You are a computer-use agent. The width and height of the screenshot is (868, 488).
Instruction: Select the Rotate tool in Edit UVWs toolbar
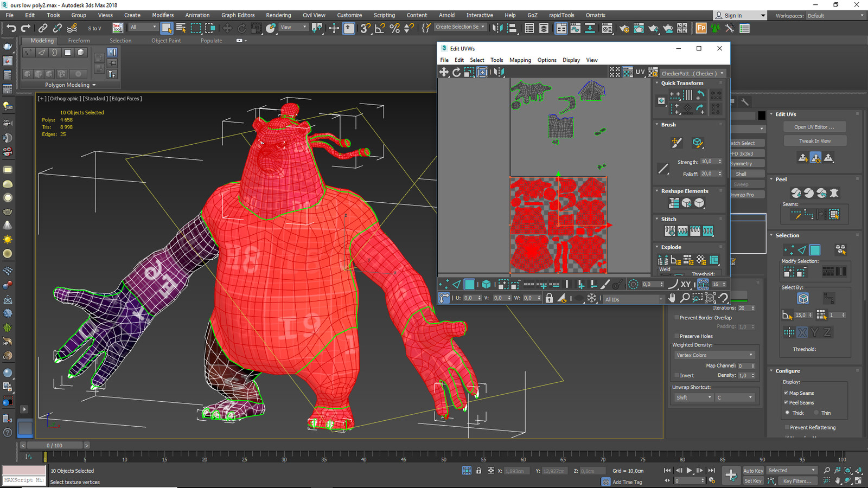pyautogui.click(x=456, y=72)
